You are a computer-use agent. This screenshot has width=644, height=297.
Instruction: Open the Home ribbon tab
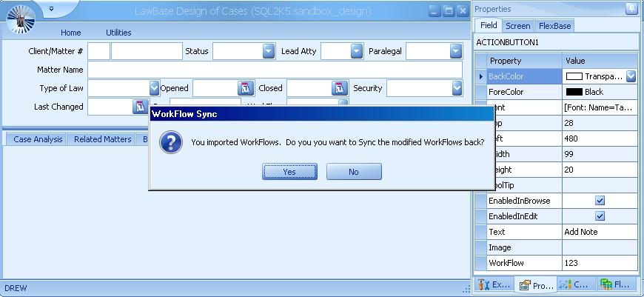(x=70, y=33)
